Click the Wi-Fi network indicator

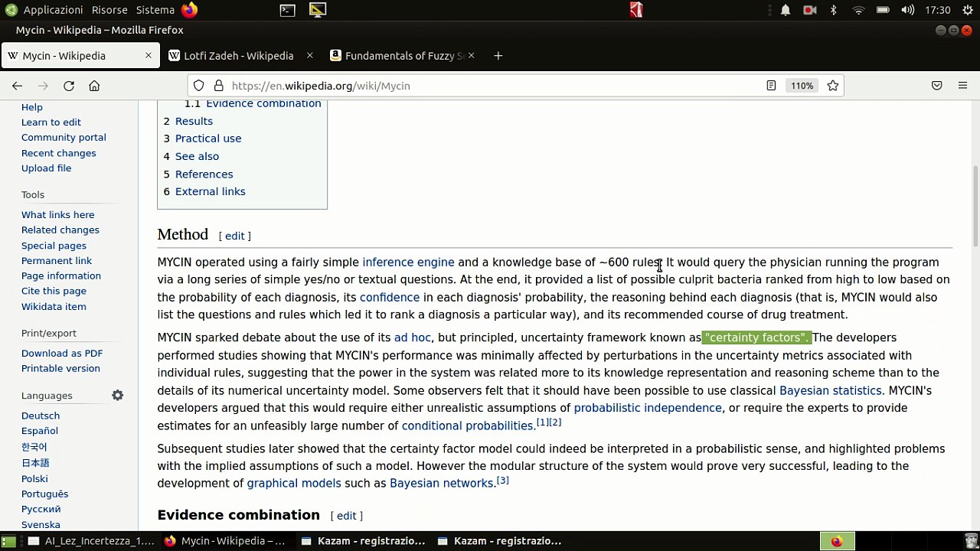coord(858,10)
